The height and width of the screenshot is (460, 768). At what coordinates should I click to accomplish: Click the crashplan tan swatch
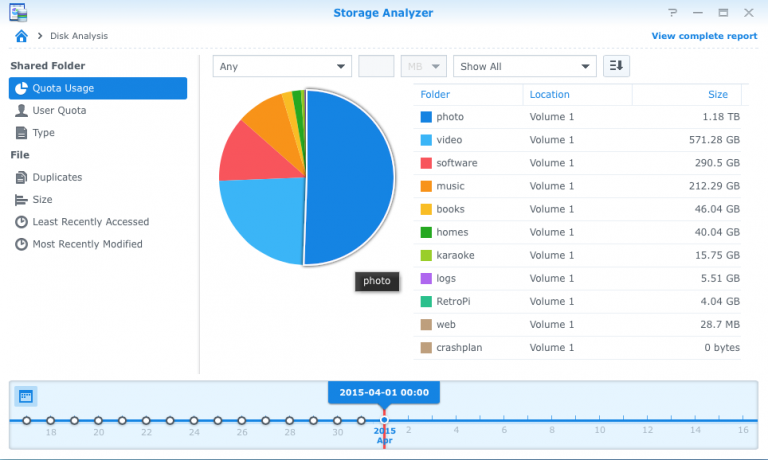[426, 347]
